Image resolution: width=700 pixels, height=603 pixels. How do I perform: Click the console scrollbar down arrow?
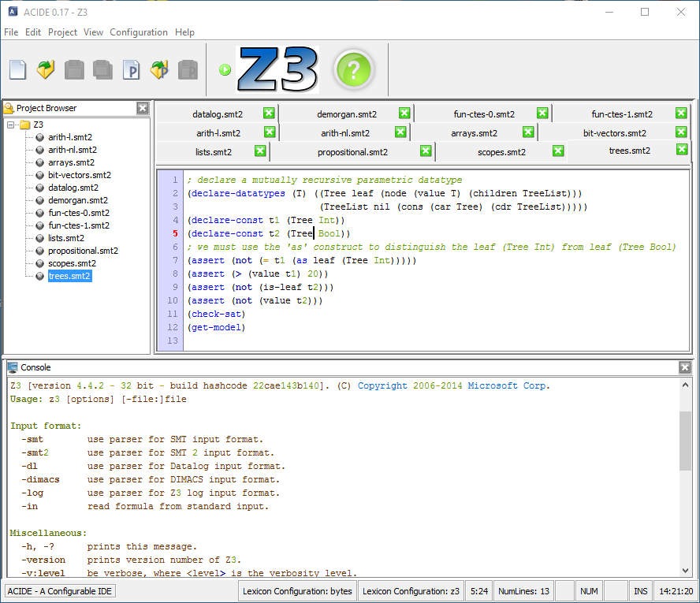685,570
